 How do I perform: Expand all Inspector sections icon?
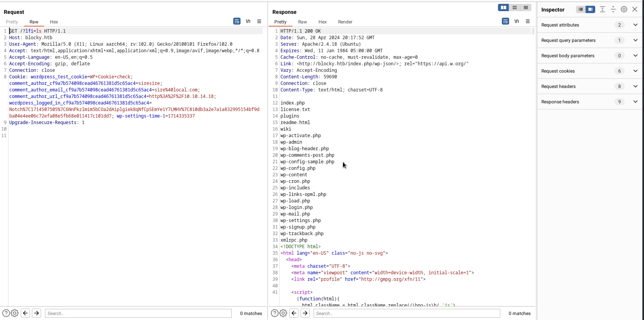coord(603,9)
